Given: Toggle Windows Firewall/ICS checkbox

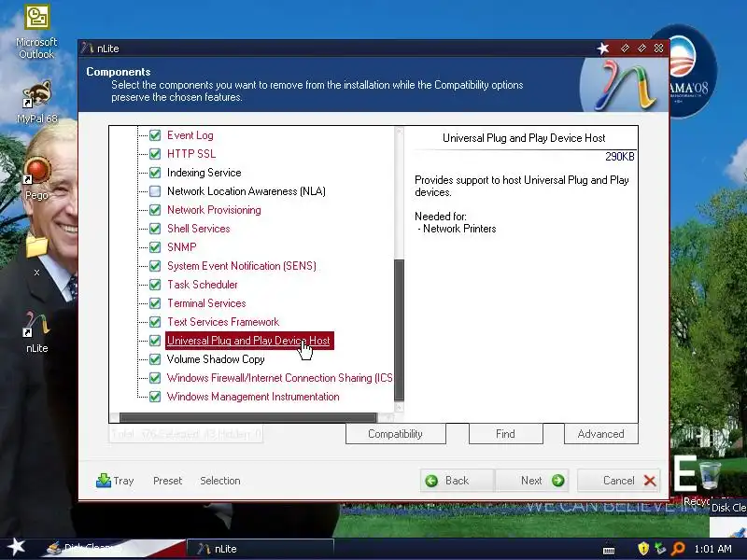Looking at the screenshot, I should click(155, 378).
